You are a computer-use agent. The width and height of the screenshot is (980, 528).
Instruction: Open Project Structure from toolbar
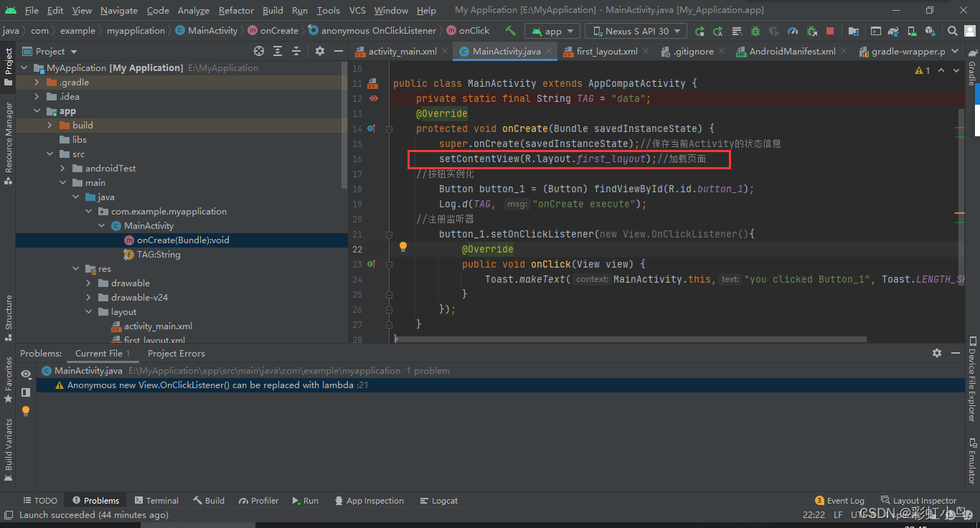[853, 31]
